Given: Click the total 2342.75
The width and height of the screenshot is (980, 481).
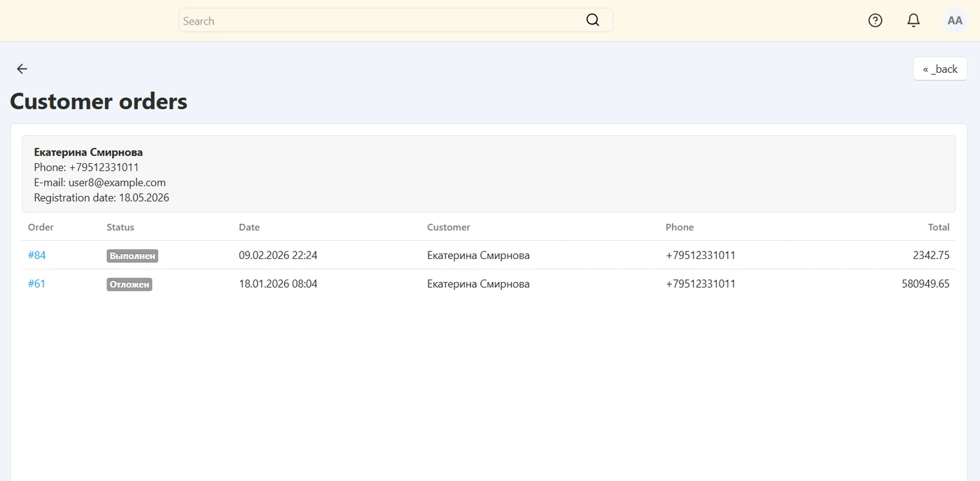Looking at the screenshot, I should [x=931, y=256].
